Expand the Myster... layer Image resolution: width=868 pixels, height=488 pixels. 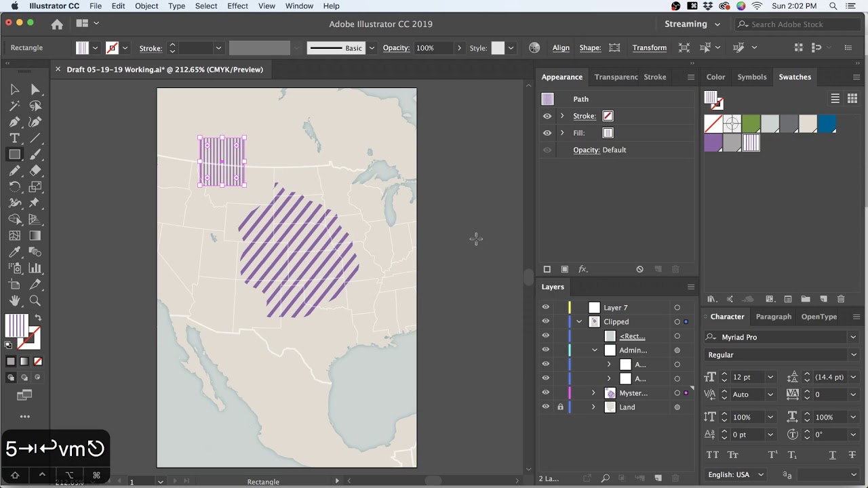593,392
